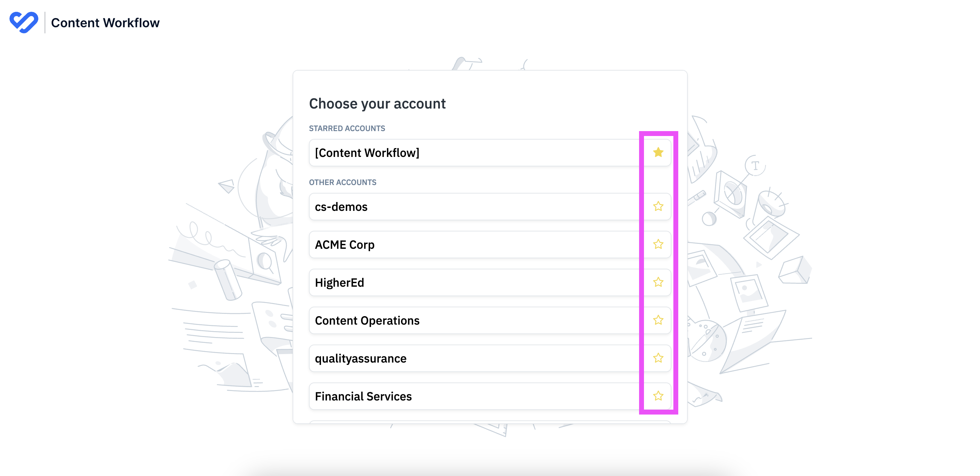This screenshot has height=476, width=980.
Task: Click the star icon beside Financial Services
Action: [657, 396]
